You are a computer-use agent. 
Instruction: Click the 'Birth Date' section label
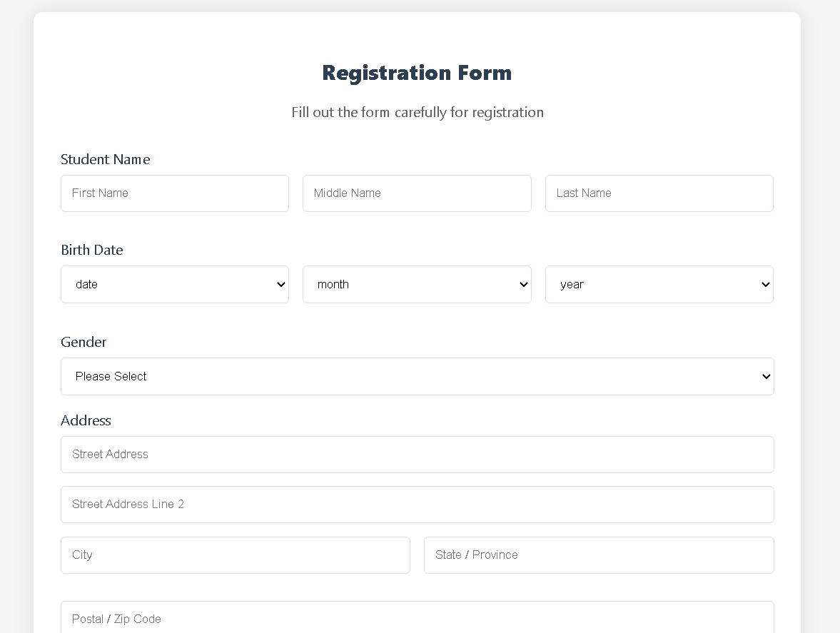pyautogui.click(x=91, y=250)
